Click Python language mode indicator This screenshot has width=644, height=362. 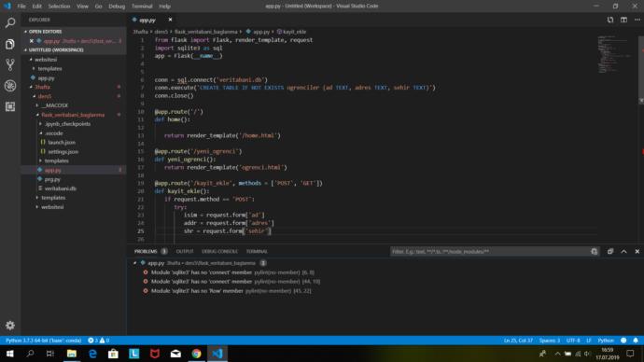point(606,341)
